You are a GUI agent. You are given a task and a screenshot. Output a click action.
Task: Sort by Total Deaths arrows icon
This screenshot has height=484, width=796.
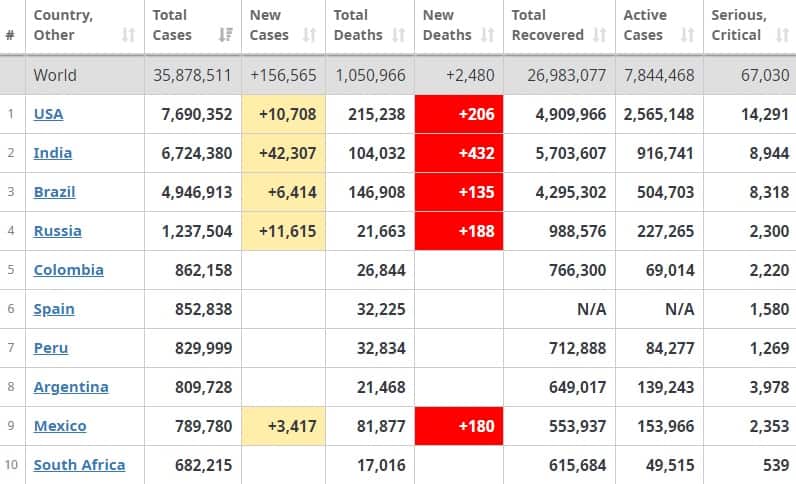[399, 35]
